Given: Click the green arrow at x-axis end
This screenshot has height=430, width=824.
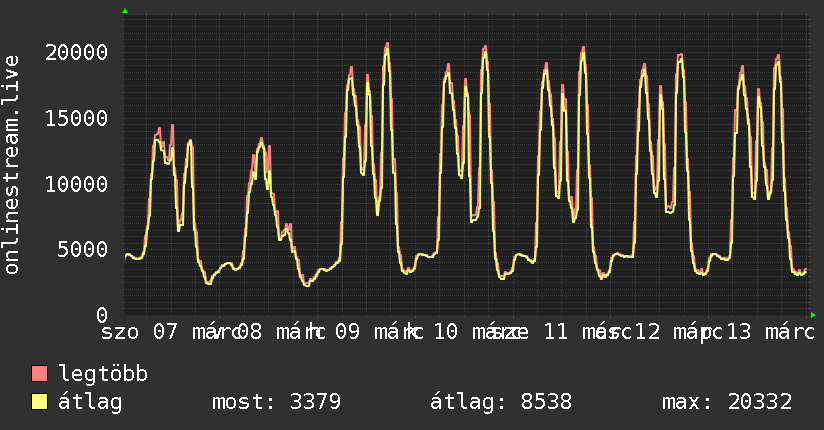Looking at the screenshot, I should pyautogui.click(x=813, y=315).
